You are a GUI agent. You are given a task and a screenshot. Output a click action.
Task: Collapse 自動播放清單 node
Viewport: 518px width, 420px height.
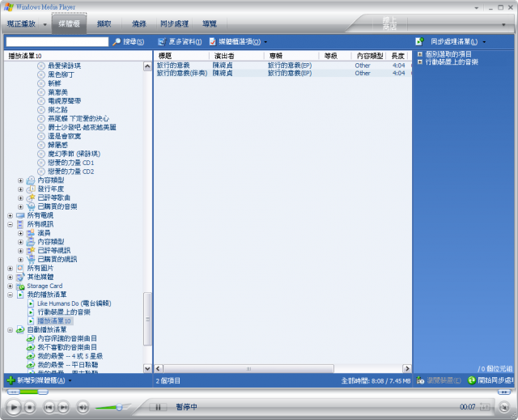pyautogui.click(x=10, y=330)
